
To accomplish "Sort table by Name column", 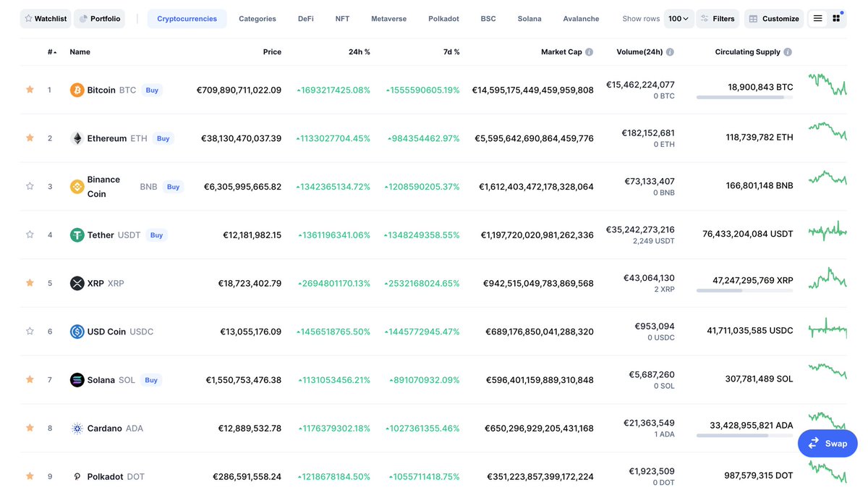I will [80, 52].
